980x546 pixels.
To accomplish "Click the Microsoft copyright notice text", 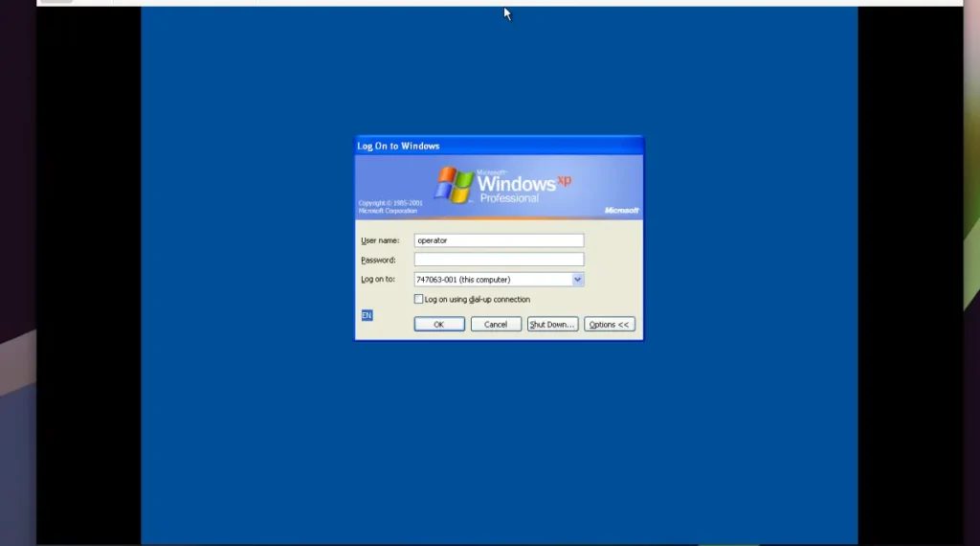I will coord(390,207).
